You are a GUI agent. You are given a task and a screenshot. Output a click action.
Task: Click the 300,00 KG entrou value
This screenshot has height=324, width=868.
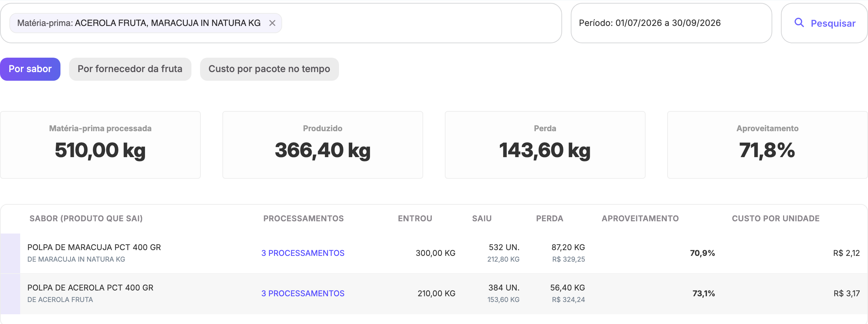click(x=435, y=253)
